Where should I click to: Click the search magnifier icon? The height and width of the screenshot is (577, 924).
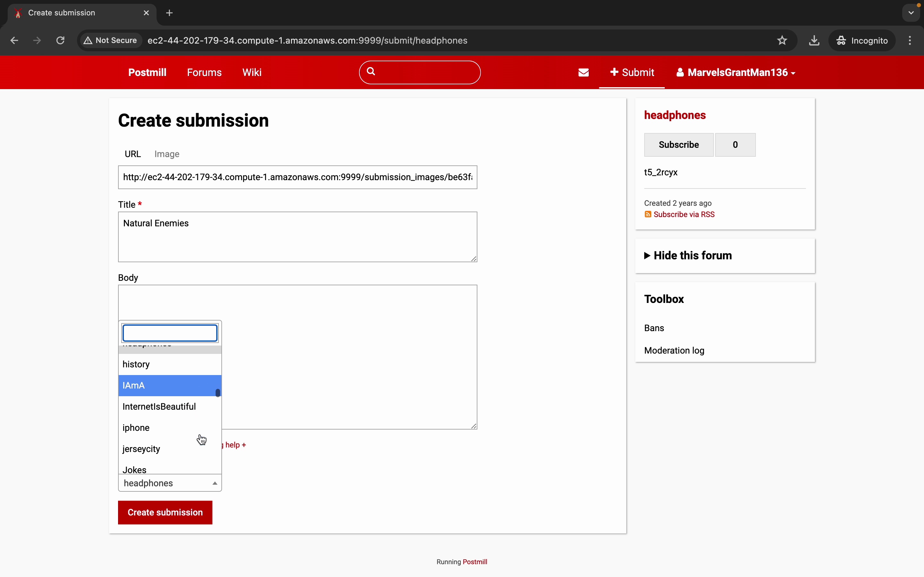tap(371, 71)
